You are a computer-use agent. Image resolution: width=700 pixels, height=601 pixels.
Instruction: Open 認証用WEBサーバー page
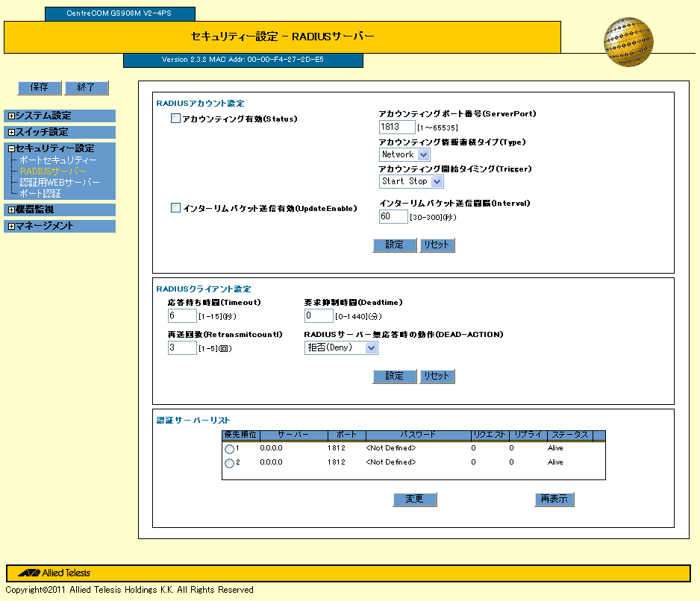pos(60,183)
